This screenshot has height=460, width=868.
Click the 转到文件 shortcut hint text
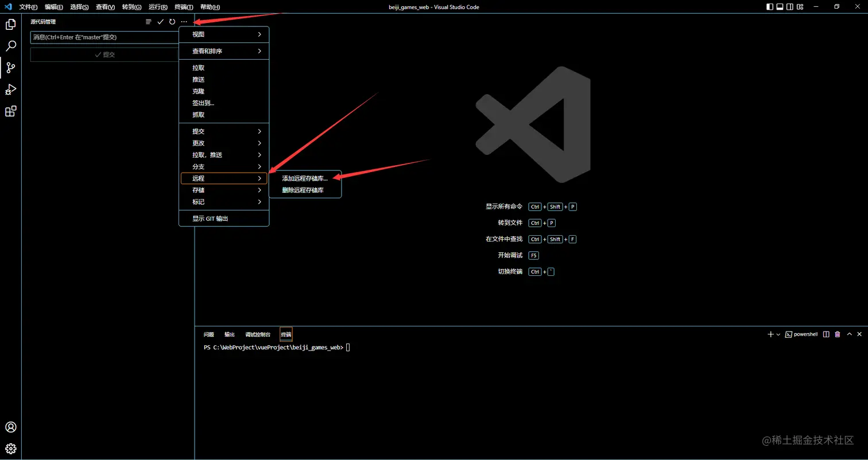pyautogui.click(x=510, y=223)
